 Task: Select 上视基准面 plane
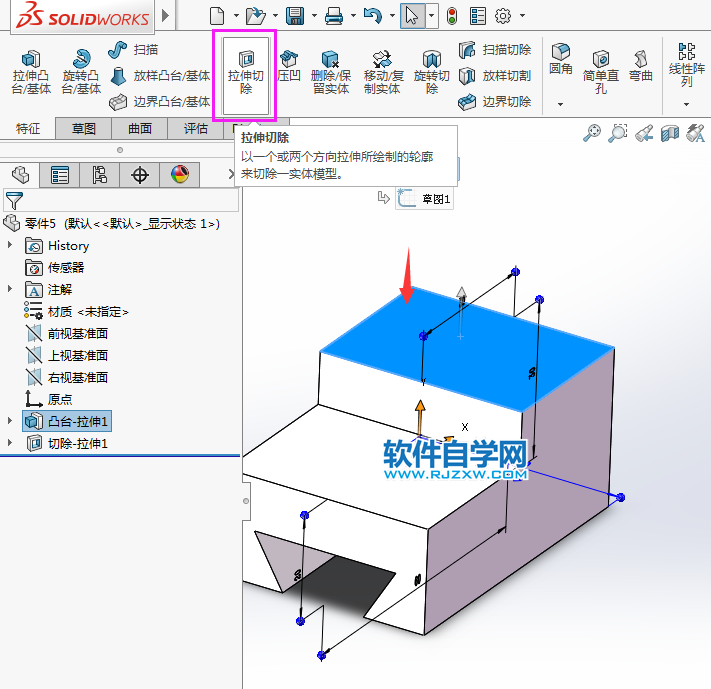(x=67, y=355)
